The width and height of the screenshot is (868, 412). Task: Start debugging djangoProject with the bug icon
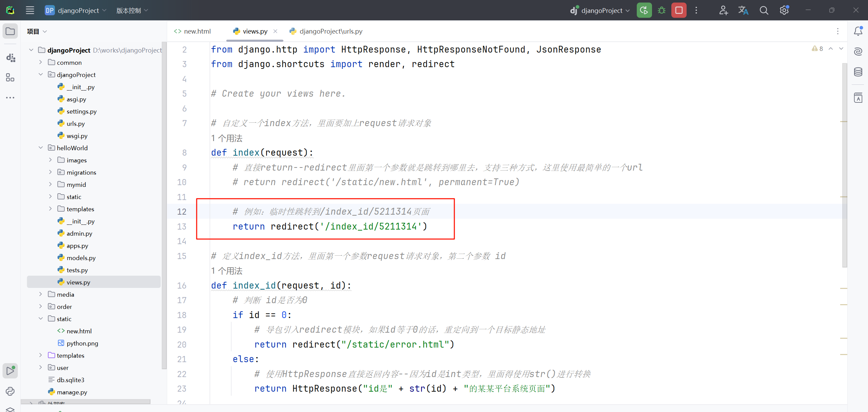[662, 10]
